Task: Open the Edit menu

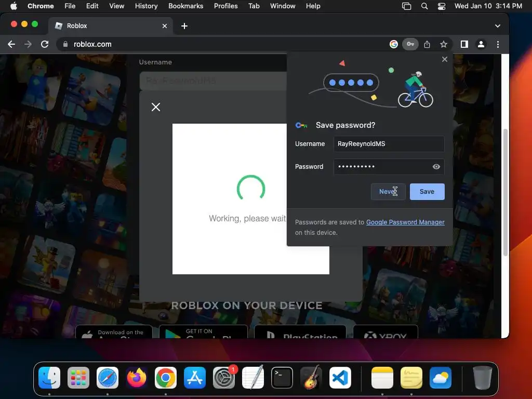Action: click(x=92, y=6)
